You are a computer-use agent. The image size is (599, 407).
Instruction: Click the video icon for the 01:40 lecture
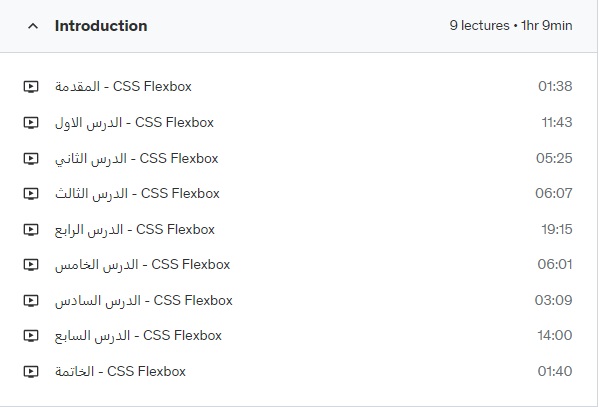(31, 371)
